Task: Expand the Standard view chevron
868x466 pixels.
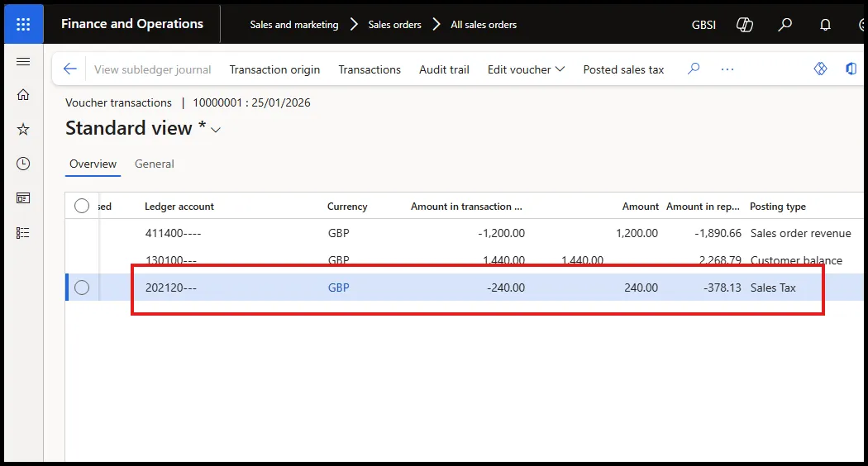Action: click(216, 130)
